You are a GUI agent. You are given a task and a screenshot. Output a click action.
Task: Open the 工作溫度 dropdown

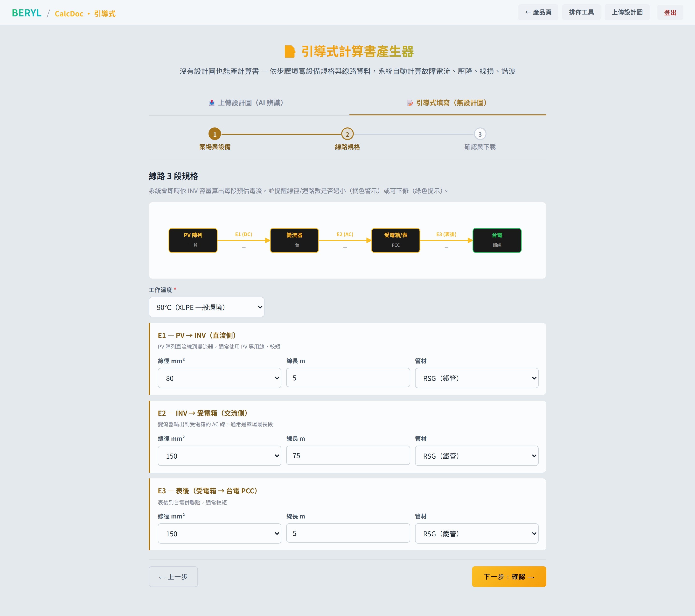pos(206,307)
